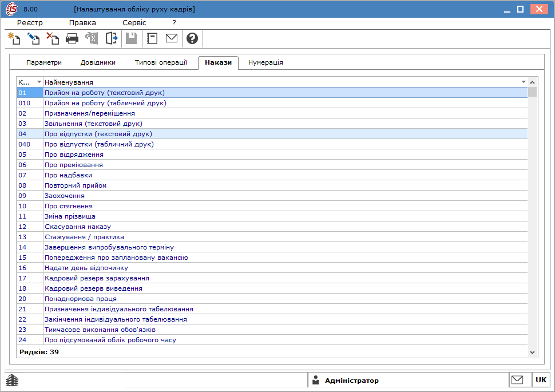Screen dimensions: 555x392
Task: Select row 'Закінчення індивідуального табелювання'
Action: pyautogui.click(x=272, y=319)
